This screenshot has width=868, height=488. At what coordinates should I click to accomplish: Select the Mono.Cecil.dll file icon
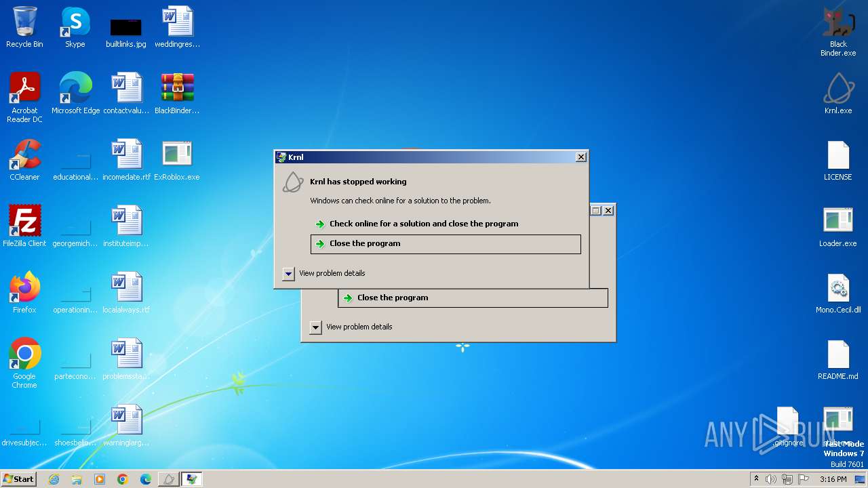(838, 293)
